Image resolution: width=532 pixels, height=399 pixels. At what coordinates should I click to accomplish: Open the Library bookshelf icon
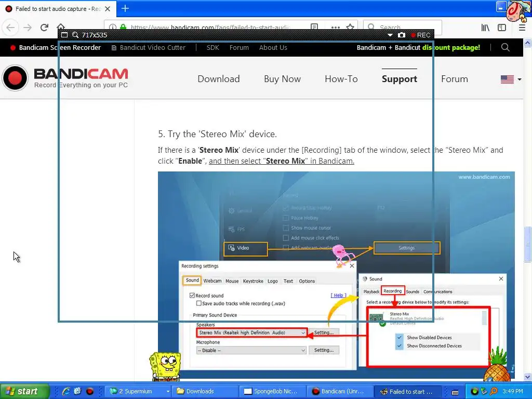pyautogui.click(x=485, y=28)
